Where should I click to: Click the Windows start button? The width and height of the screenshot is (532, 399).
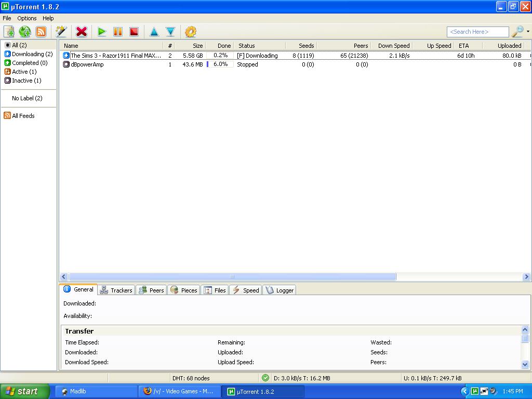[24, 392]
